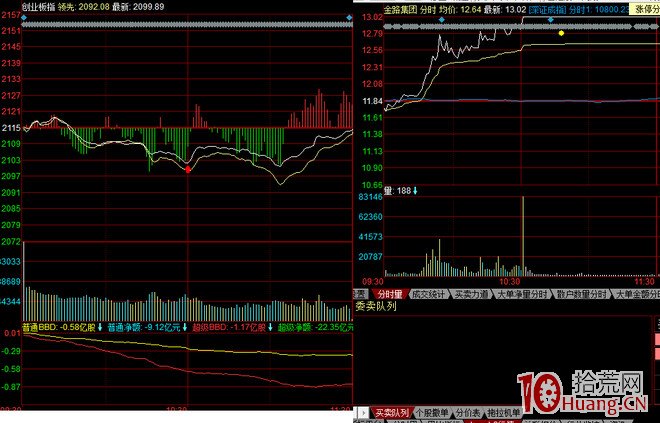Click the tab scroll right arrow beside 买卖队列
Image resolution: width=660 pixels, height=423 pixels.
coord(363,413)
